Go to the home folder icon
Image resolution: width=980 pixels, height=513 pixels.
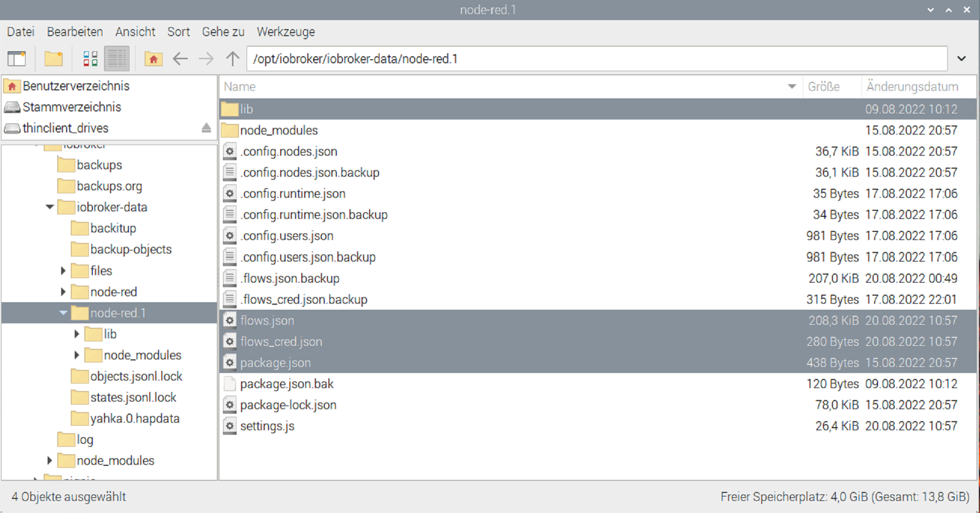coord(153,59)
